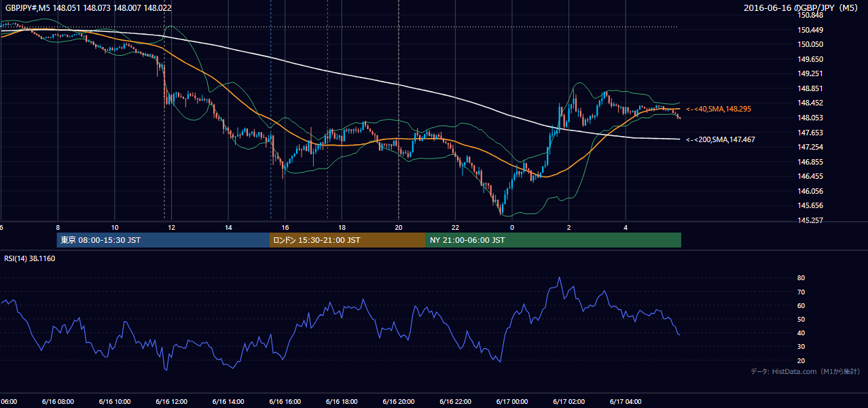Click RSI scale value 50
Viewport: 868px width, 408px height.
[x=801, y=319]
